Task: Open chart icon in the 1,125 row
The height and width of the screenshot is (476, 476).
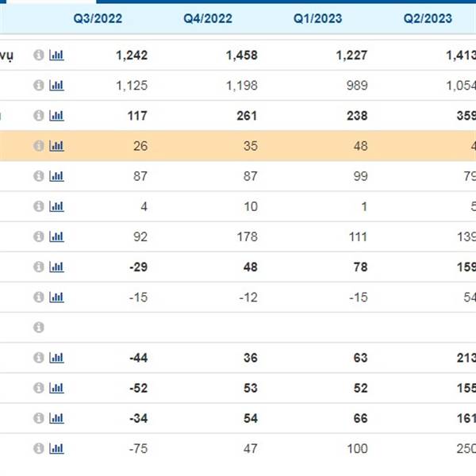Action: click(56, 86)
